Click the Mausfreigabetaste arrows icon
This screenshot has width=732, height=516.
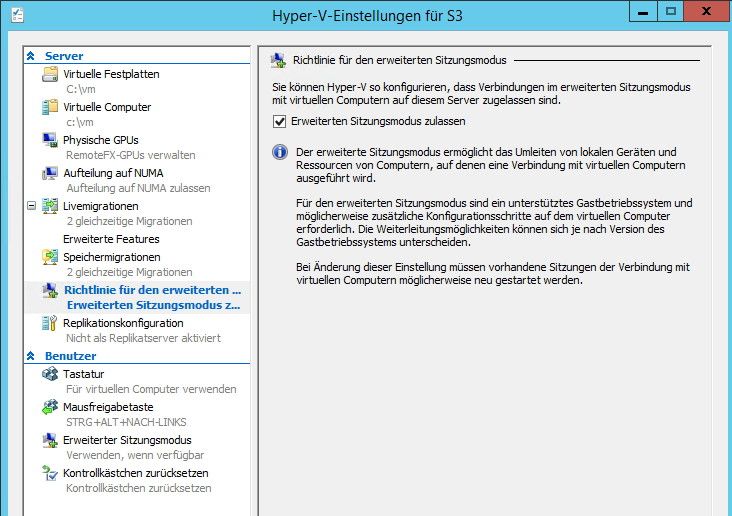[50, 407]
